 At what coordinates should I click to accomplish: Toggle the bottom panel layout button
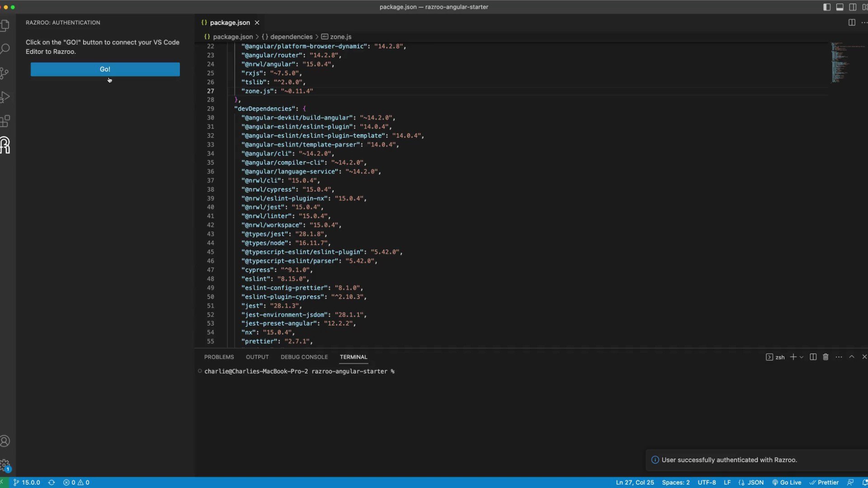tap(840, 7)
